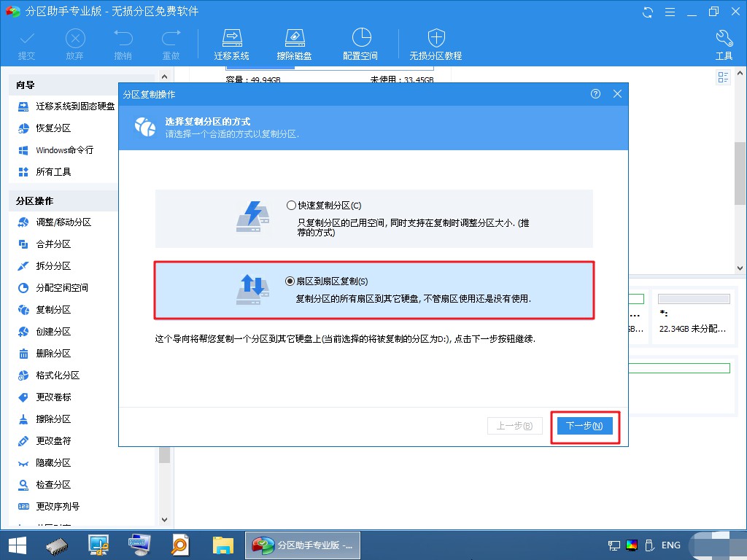Open the memory chip taskbar icon

coord(57,545)
